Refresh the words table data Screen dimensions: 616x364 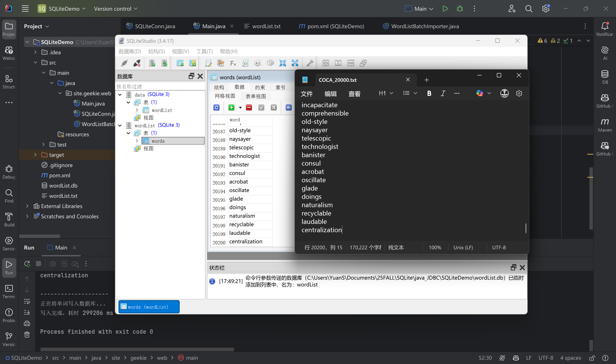(216, 107)
